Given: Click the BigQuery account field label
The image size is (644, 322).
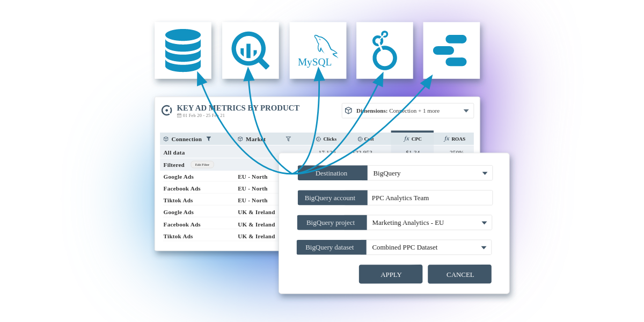Looking at the screenshot, I should (333, 197).
